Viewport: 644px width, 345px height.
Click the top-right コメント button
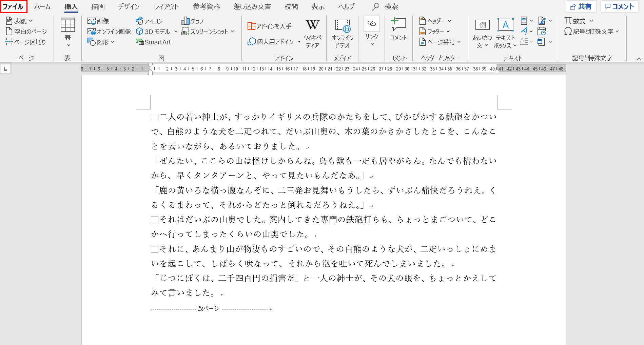[x=619, y=6]
